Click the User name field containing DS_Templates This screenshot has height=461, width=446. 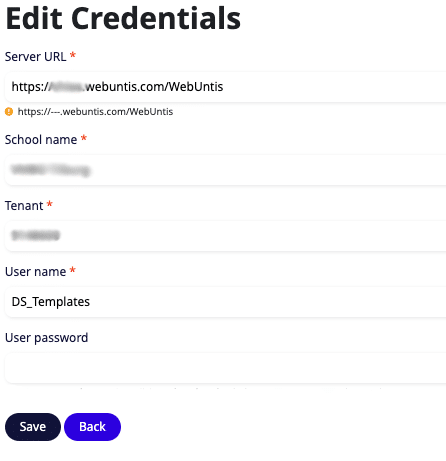(x=225, y=302)
